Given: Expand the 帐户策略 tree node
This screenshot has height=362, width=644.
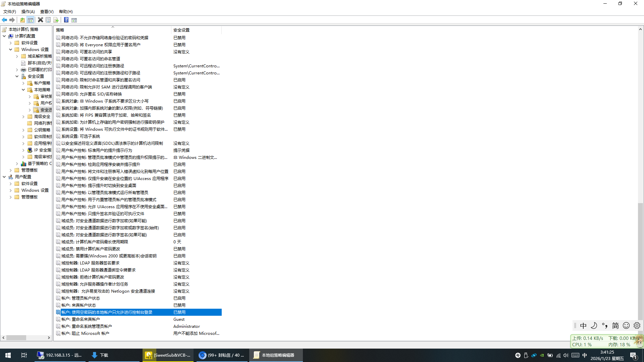Looking at the screenshot, I should 23,83.
